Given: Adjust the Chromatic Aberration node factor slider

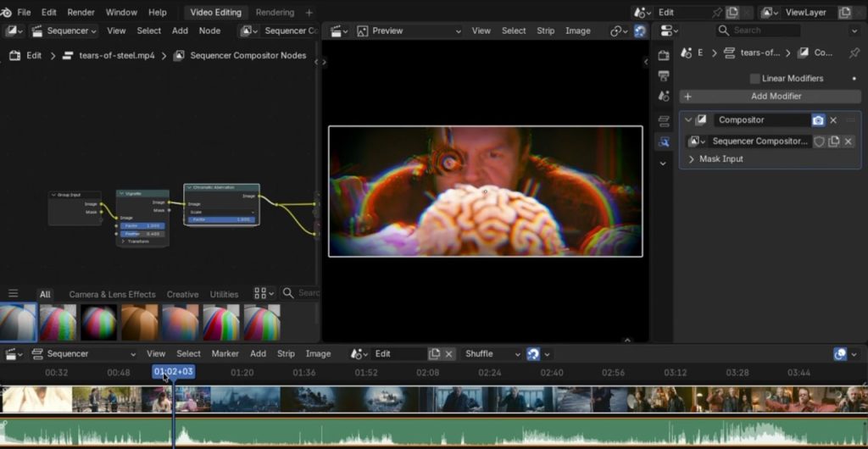Looking at the screenshot, I should [x=221, y=219].
